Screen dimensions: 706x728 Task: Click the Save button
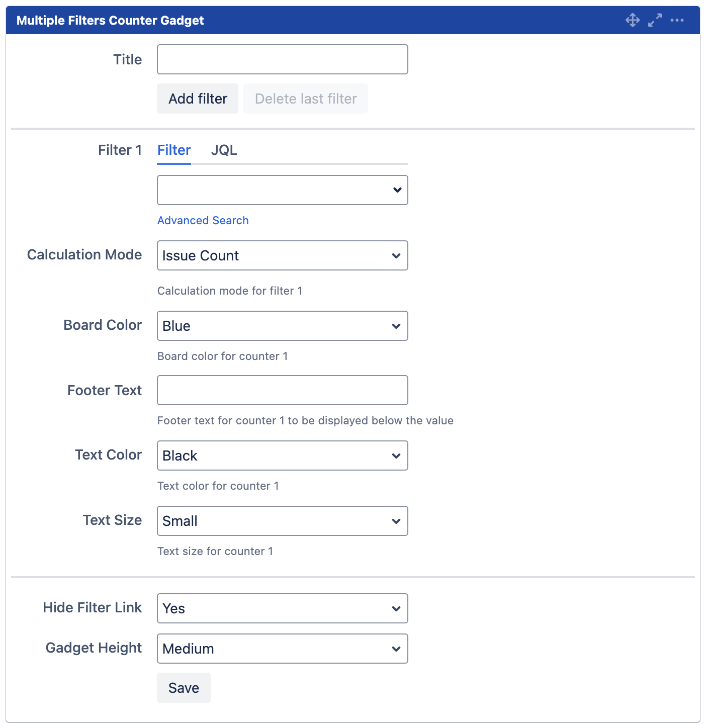(x=184, y=688)
